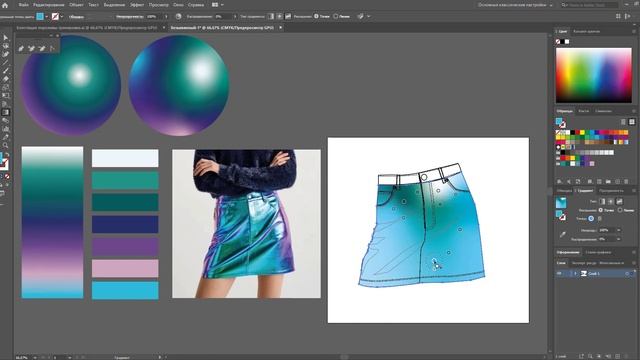Select Слой 1 layer name
The width and height of the screenshot is (640, 360).
[x=594, y=273]
